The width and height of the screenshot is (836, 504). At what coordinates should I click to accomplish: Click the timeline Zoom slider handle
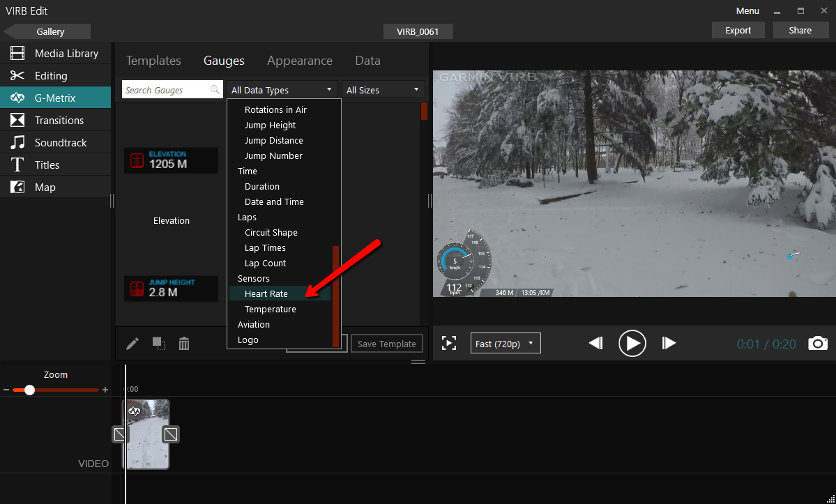click(x=29, y=390)
